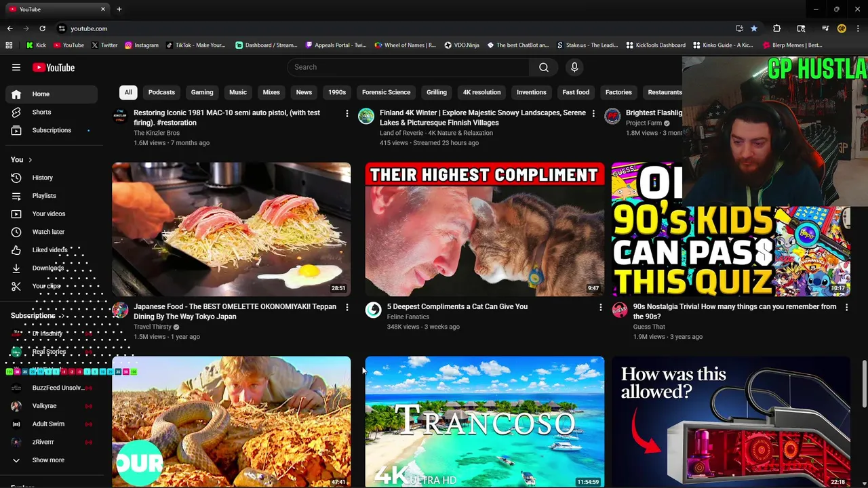Image resolution: width=868 pixels, height=488 pixels.
Task: Click the YouTube search input field
Action: (x=408, y=67)
